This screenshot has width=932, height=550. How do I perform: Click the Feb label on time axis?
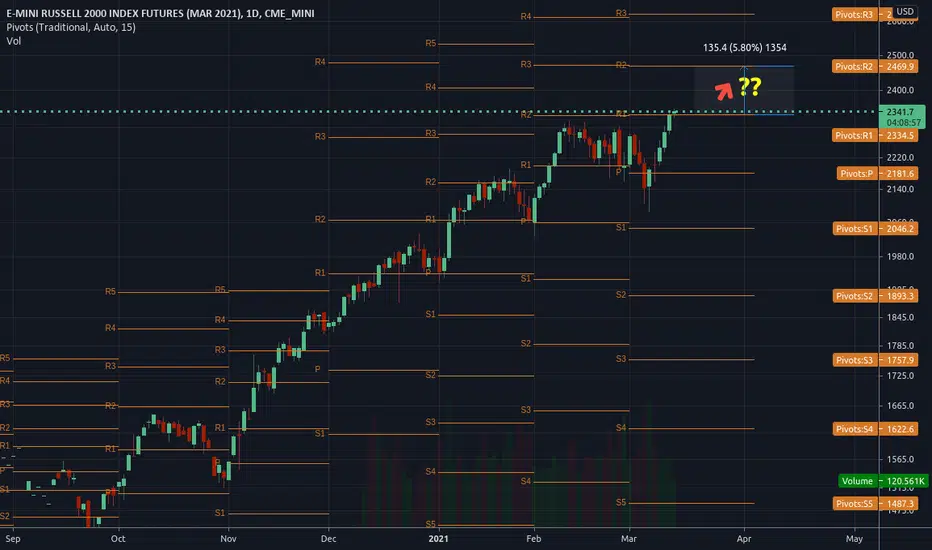534,539
